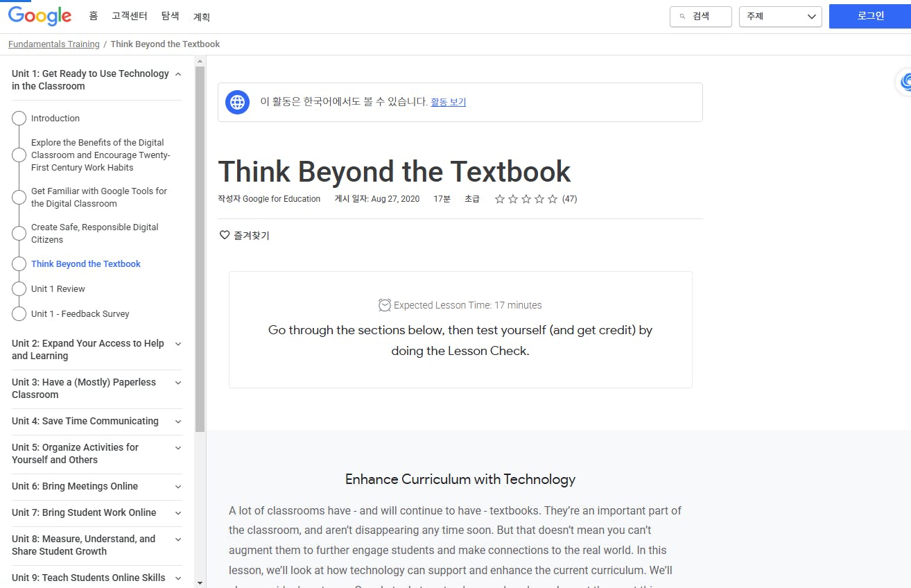Click the search magnifier icon
This screenshot has height=588, width=911.
(x=682, y=17)
